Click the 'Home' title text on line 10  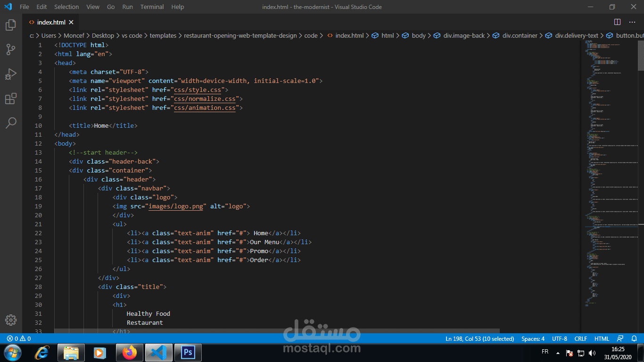point(101,125)
